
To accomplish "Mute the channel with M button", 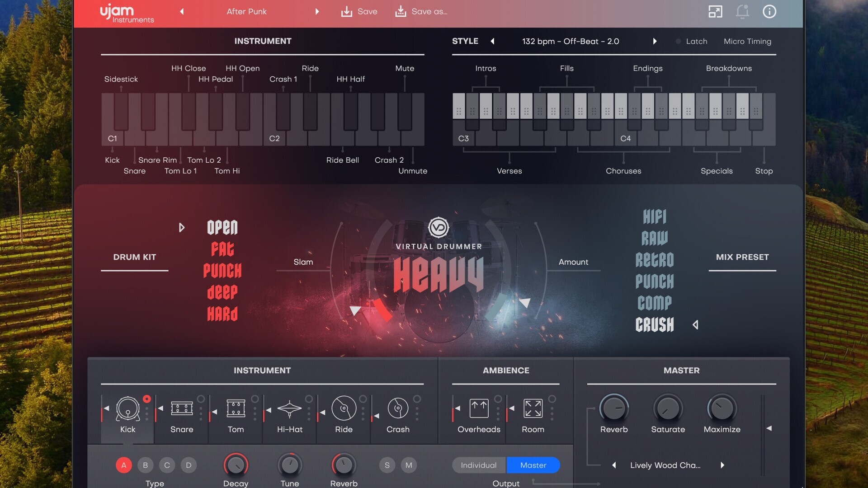I will [409, 465].
